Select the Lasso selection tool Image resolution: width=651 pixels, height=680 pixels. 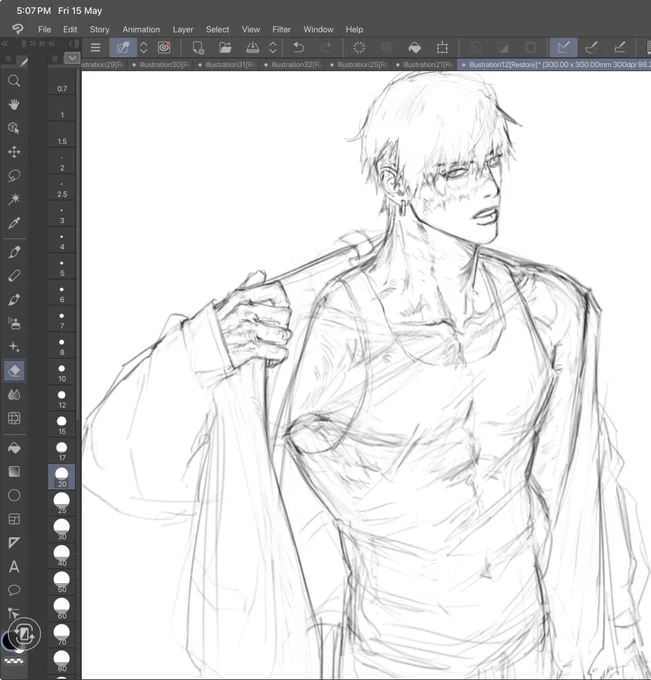point(14,176)
